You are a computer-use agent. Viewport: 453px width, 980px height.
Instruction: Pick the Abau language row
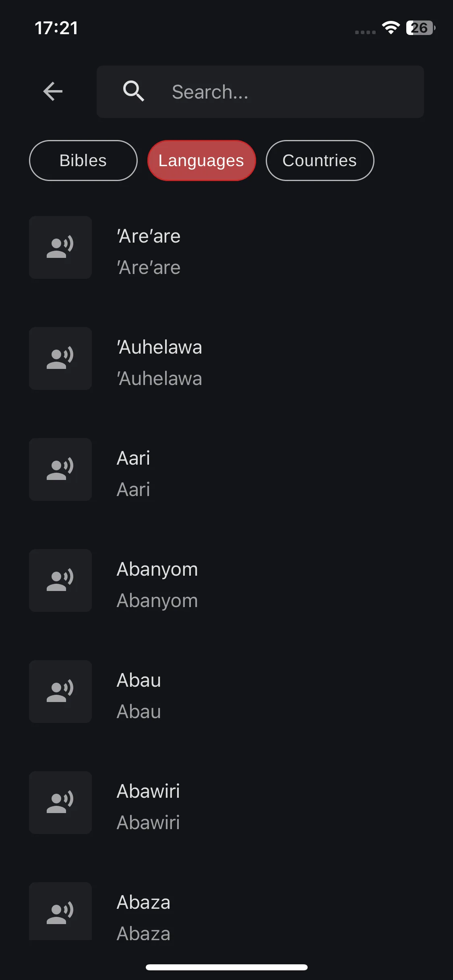coord(226,696)
